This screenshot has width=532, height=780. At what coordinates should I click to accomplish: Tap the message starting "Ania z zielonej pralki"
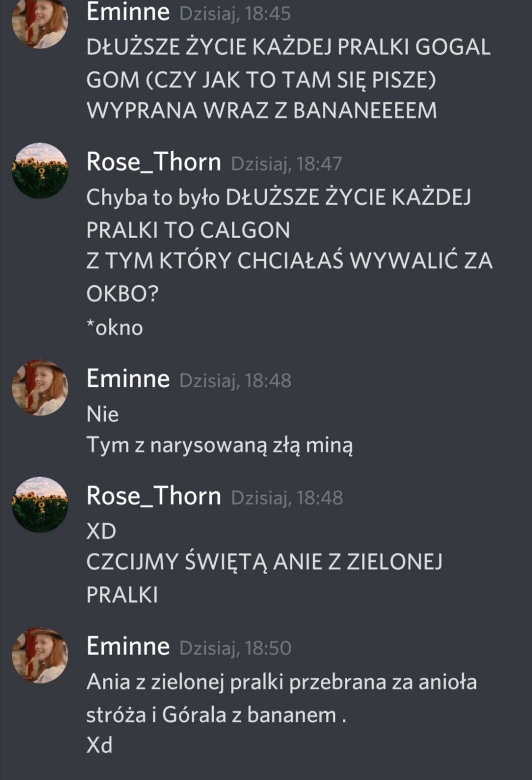point(282,699)
